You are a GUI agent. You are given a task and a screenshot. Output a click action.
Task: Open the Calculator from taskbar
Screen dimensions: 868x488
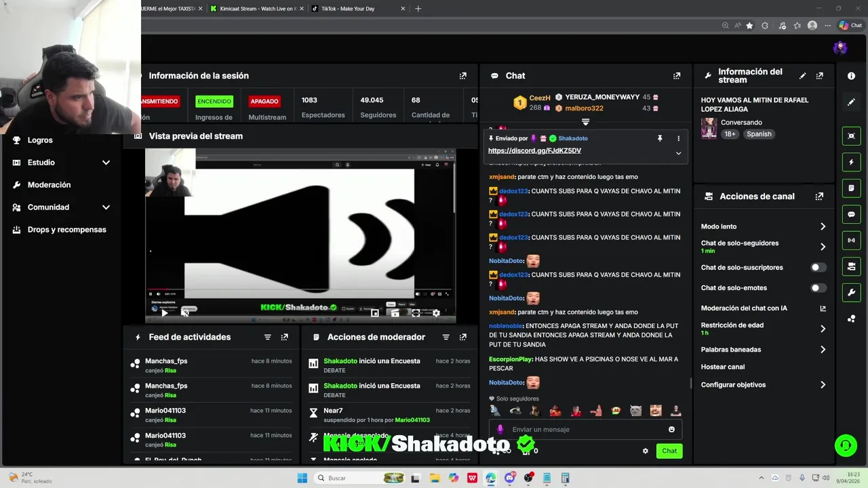[565, 478]
